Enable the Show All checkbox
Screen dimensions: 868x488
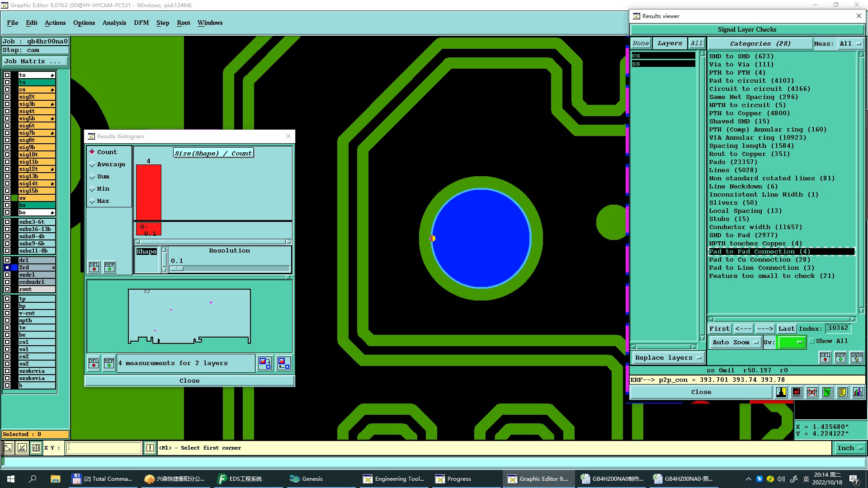[x=811, y=341]
